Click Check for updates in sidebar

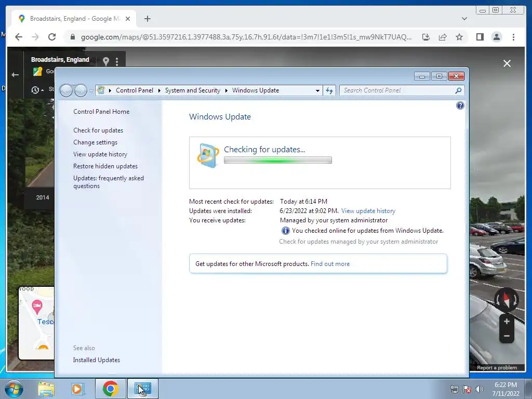tap(98, 130)
